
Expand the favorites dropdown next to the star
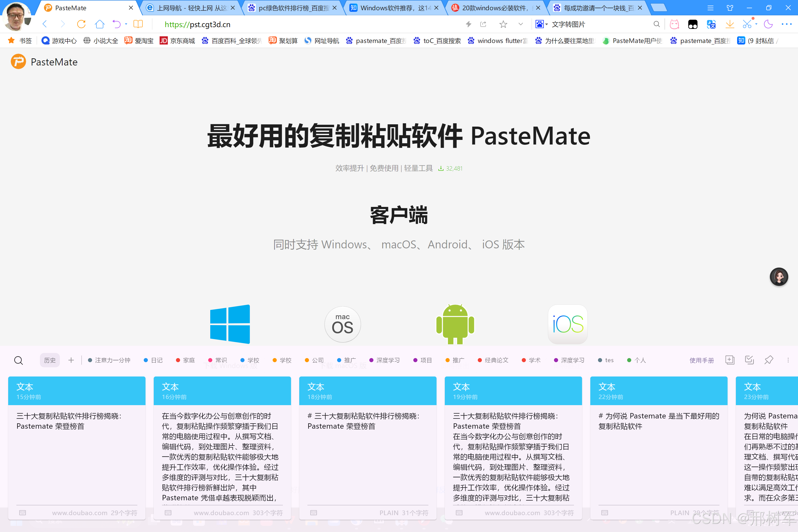(520, 24)
